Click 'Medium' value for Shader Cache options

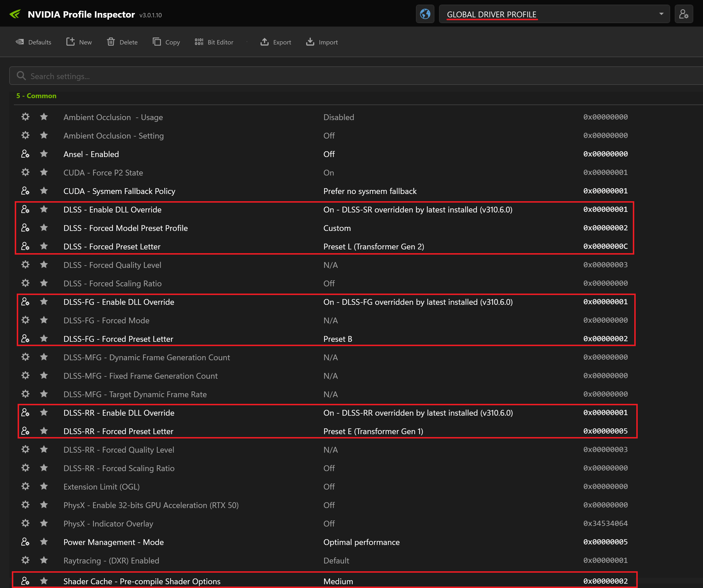pos(338,581)
